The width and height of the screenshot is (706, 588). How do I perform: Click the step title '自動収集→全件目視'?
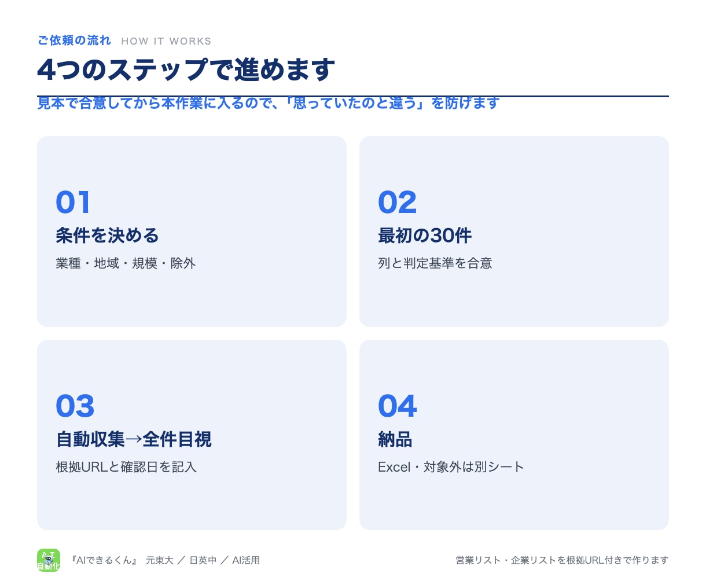point(134,439)
